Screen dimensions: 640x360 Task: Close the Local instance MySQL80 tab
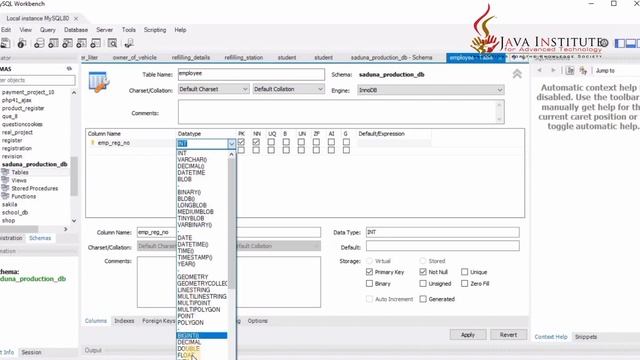(76, 18)
